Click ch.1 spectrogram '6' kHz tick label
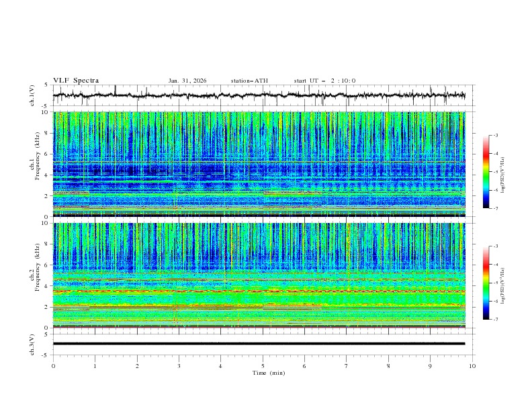 point(47,154)
